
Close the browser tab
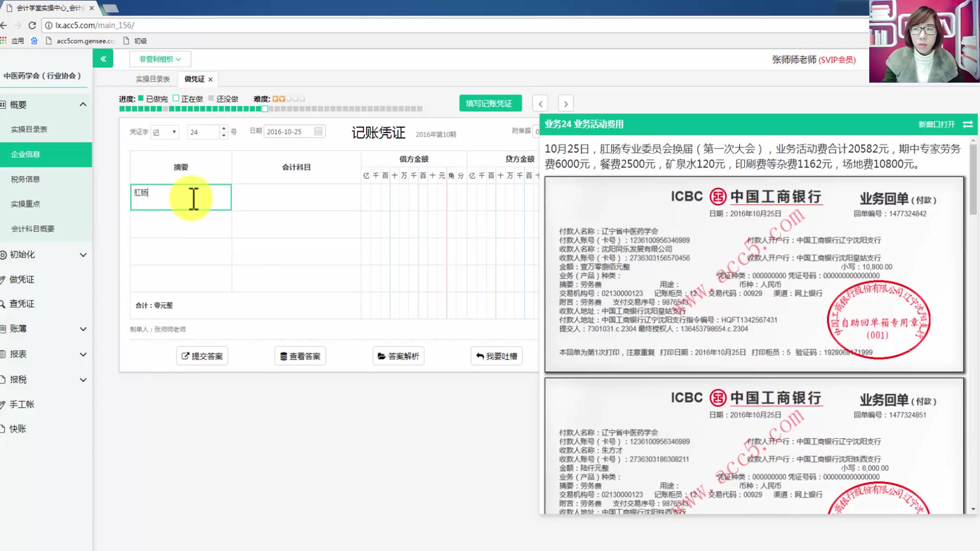[91, 8]
